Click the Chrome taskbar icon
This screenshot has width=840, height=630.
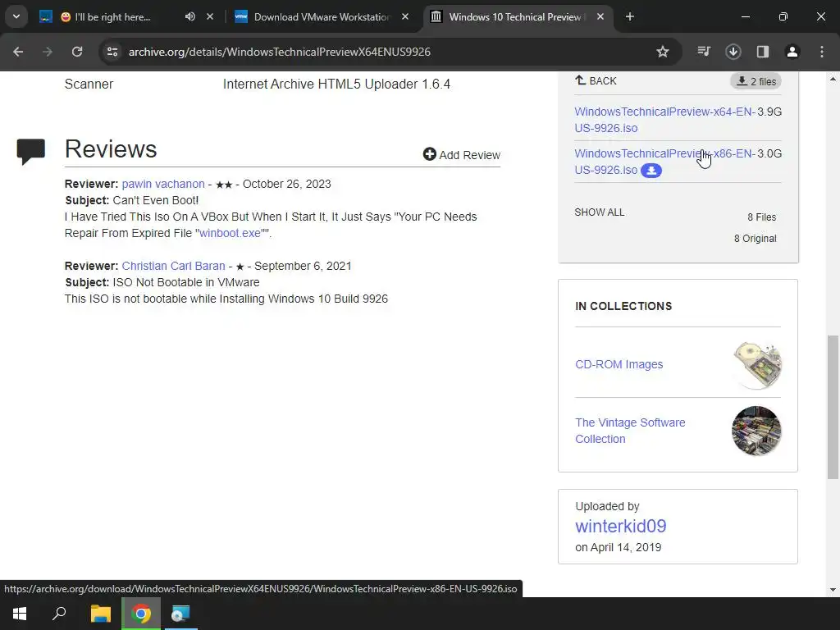(141, 614)
